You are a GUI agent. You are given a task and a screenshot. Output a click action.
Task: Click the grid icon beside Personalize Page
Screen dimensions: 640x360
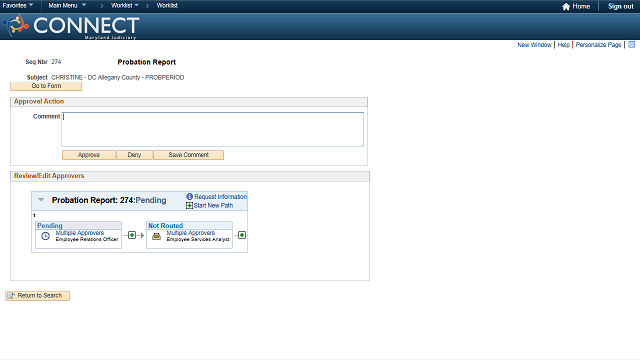click(x=631, y=44)
